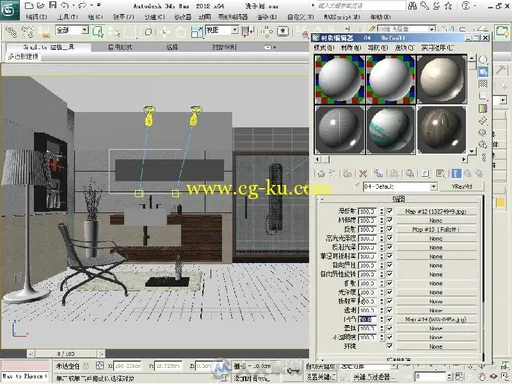Viewport: 512px width, 384px height.
Task: Click the 凹凸 bump amount spinner arrows
Action: [382, 319]
